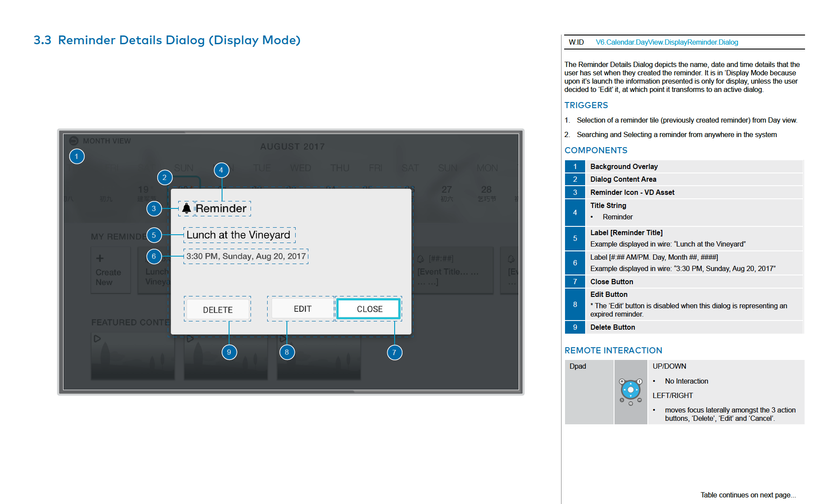This screenshot has width=830, height=504.
Task: Click the Reminder title text in the dialog
Action: (221, 208)
